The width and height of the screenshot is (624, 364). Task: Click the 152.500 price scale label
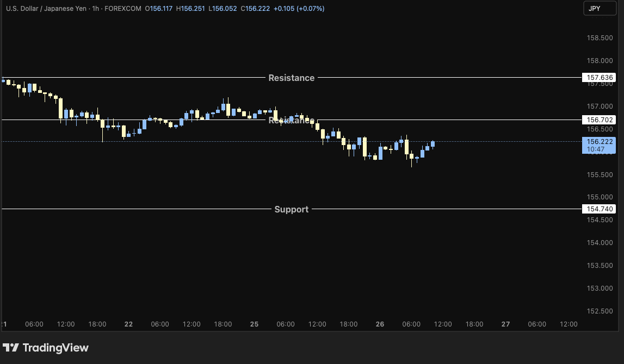(600, 311)
